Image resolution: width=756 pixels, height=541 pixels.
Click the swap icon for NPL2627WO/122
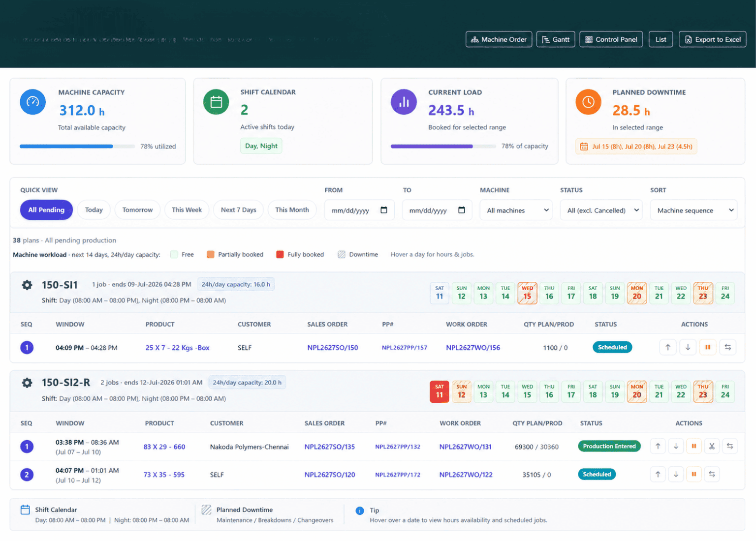pyautogui.click(x=712, y=474)
